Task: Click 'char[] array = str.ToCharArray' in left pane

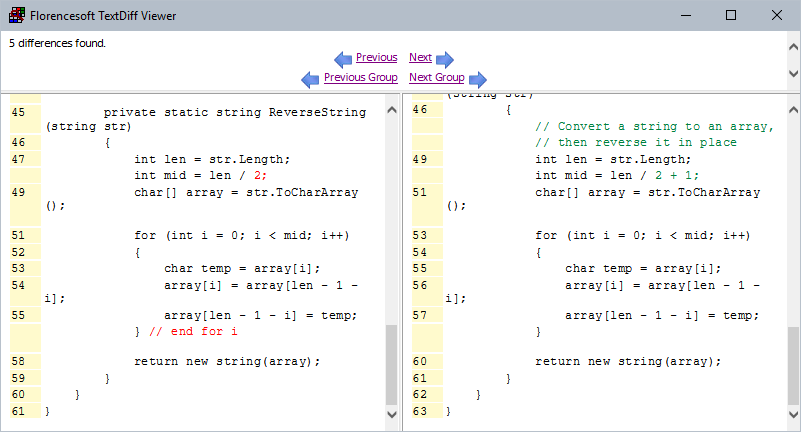Action: [246, 192]
